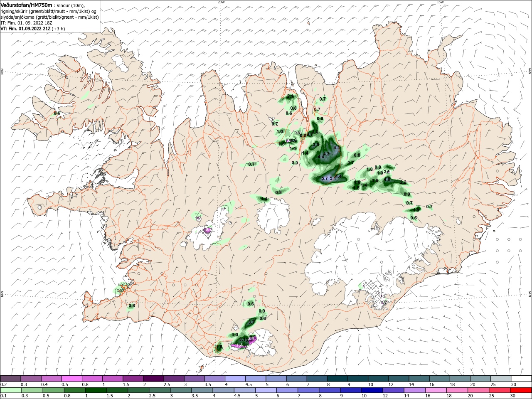Viewport: 532px width, 399px height.
Task: Click the medium blue 8 swatch, lower legend row
Action: 330,390
